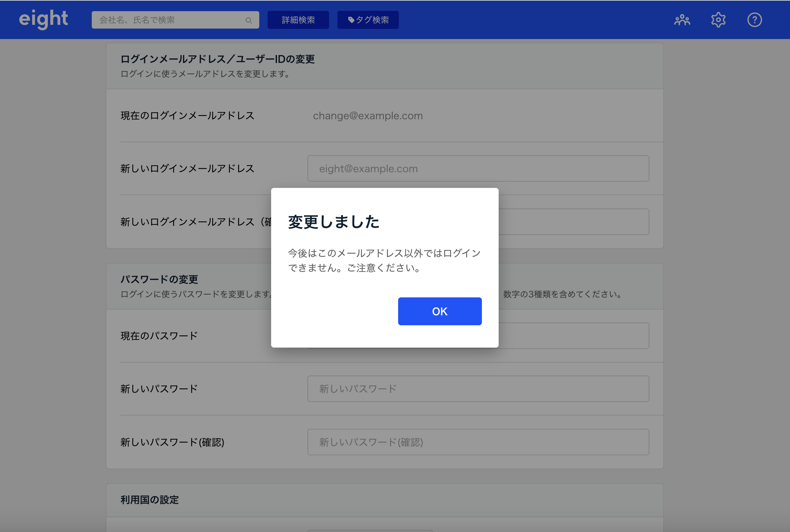The height and width of the screenshot is (532, 790).
Task: Open the people network icon
Action: 682,20
